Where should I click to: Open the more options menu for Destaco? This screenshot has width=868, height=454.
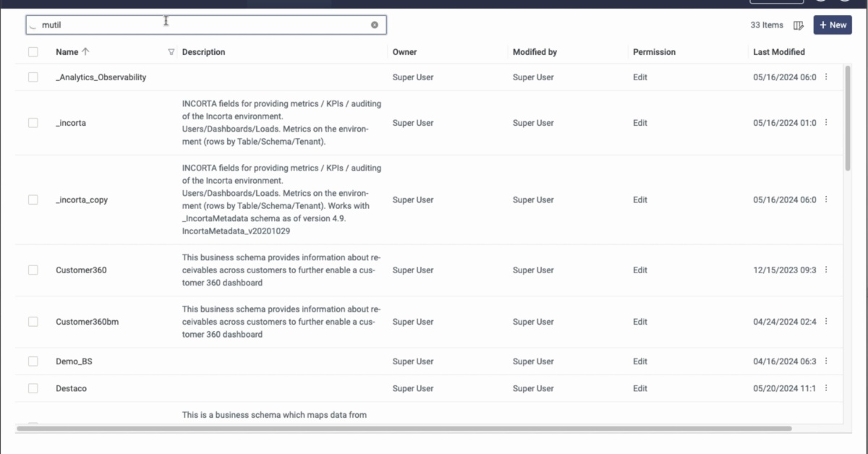(826, 388)
